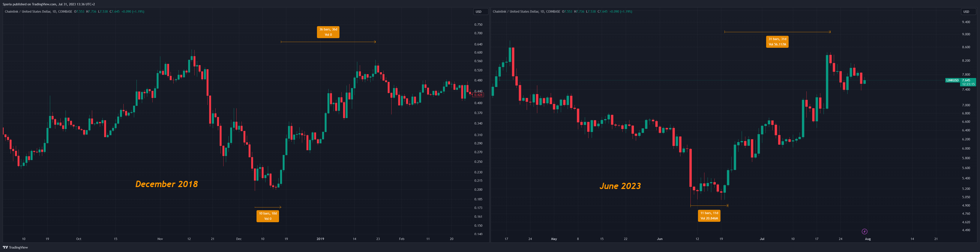Click the 'Sporia published on TradingView.com' header text

click(29, 4)
